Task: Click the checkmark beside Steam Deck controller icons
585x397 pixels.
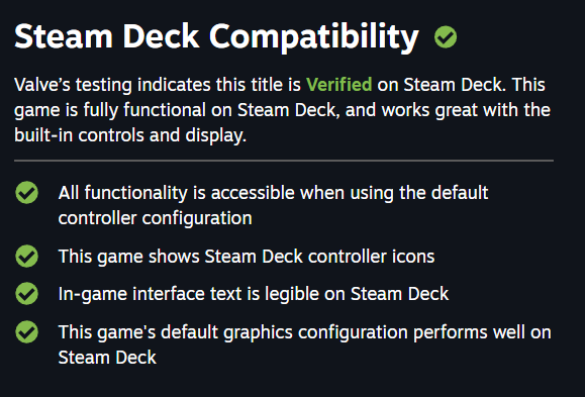Action: [27, 256]
